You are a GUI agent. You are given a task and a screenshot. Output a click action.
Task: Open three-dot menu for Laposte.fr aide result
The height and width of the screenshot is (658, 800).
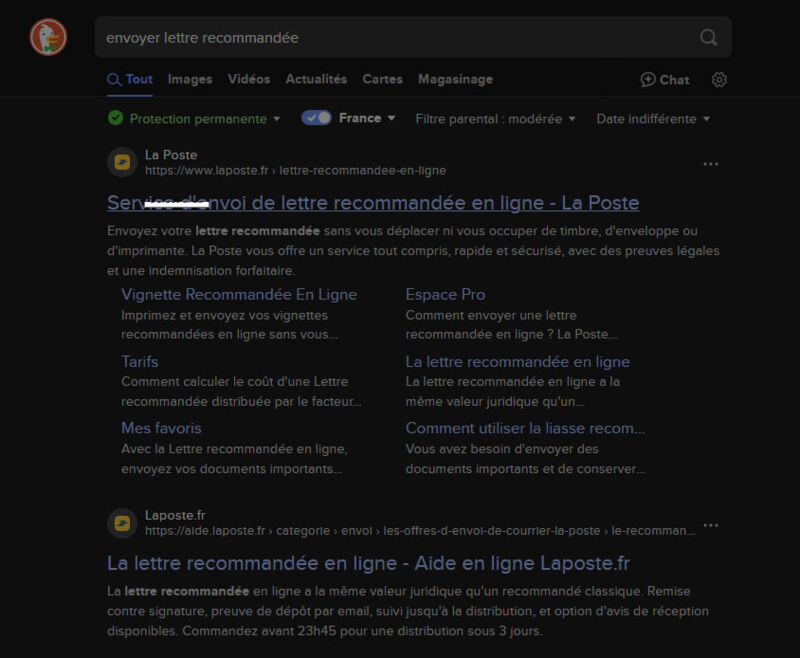coord(711,525)
